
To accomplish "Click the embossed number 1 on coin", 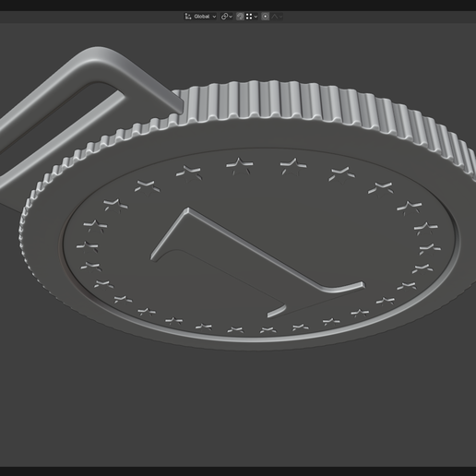I will coord(258,262).
